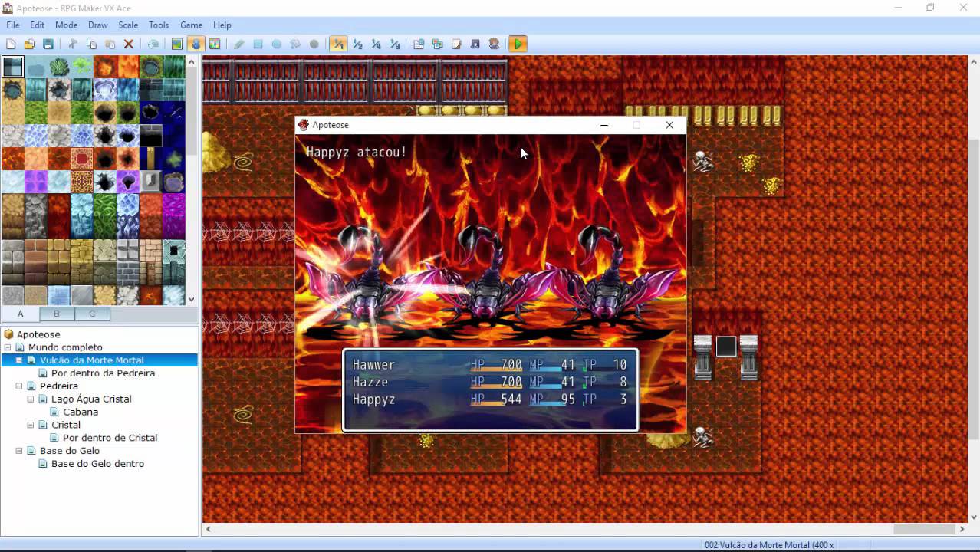Collapse the Cristal tree node
The height and width of the screenshot is (552, 980).
[31, 425]
